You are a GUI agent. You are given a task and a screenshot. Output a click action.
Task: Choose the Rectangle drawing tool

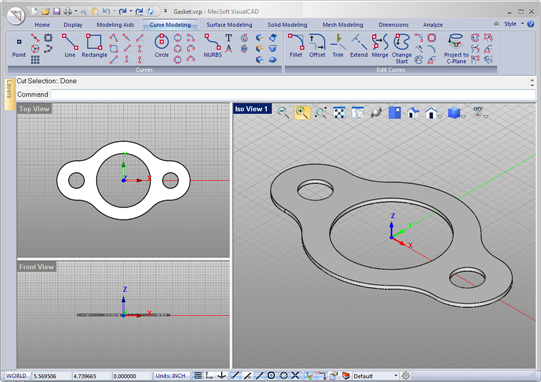(94, 46)
